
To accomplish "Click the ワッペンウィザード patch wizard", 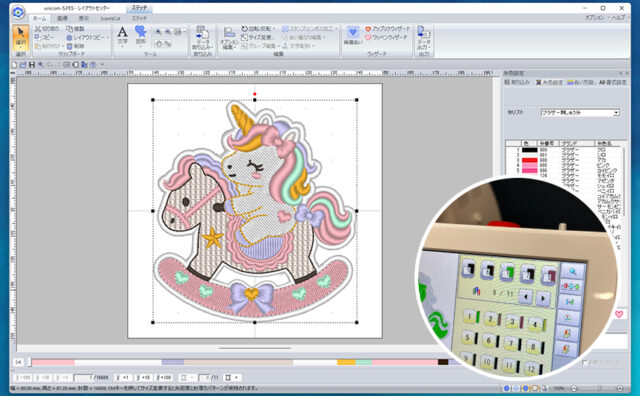I will [386, 37].
